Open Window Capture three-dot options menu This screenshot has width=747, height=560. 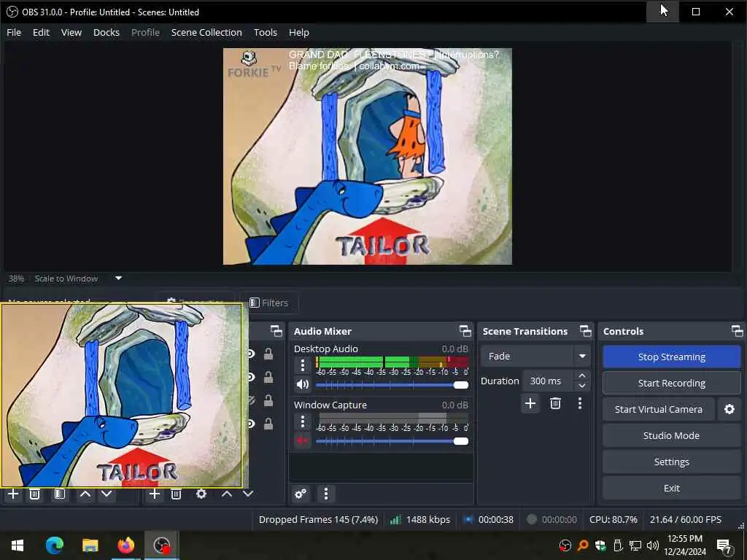click(303, 421)
